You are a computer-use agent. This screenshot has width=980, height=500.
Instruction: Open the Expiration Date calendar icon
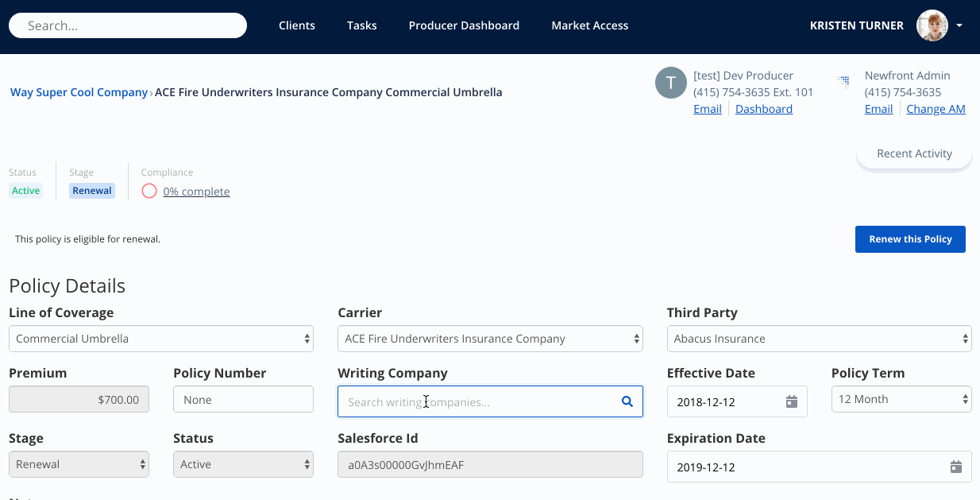click(x=955, y=467)
